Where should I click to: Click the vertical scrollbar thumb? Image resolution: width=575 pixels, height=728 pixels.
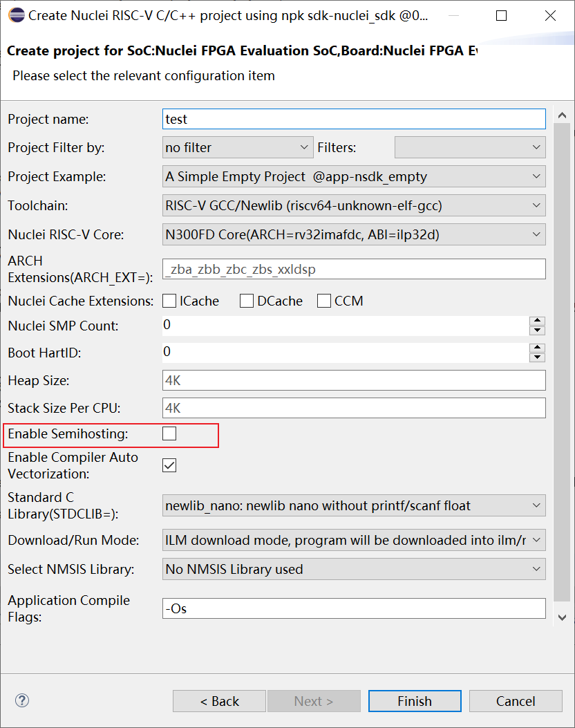(562, 362)
